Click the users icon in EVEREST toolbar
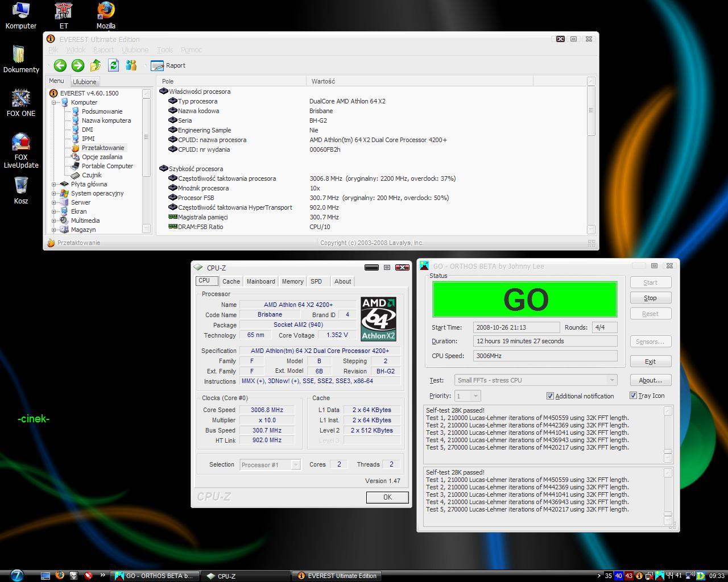This screenshot has width=728, height=582. [x=131, y=65]
